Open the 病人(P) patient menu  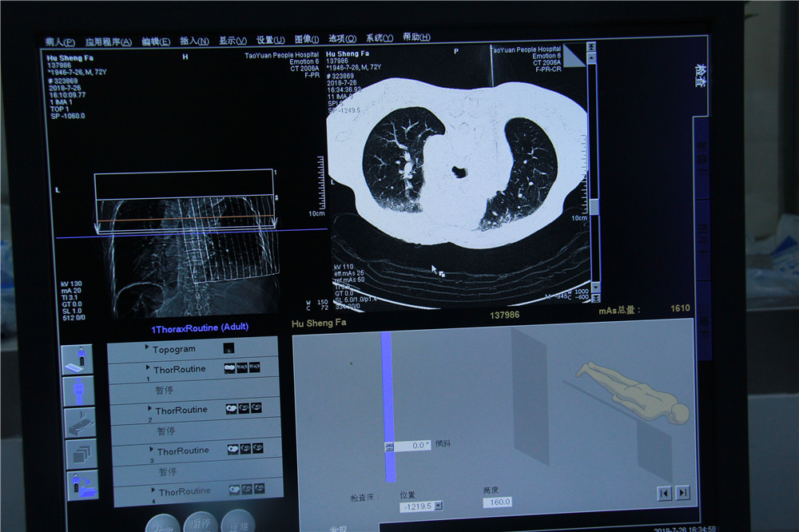point(60,42)
